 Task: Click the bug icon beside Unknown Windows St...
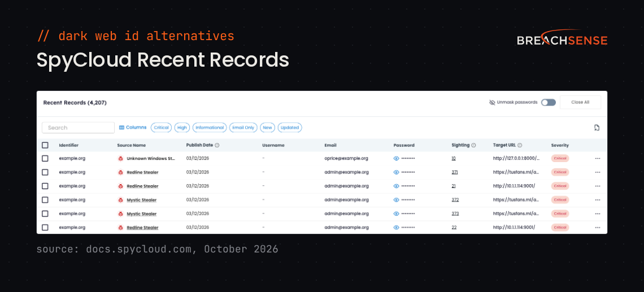click(x=121, y=159)
